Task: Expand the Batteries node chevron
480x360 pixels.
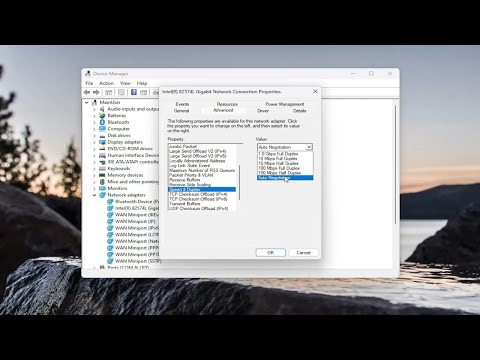Action: (x=94, y=116)
